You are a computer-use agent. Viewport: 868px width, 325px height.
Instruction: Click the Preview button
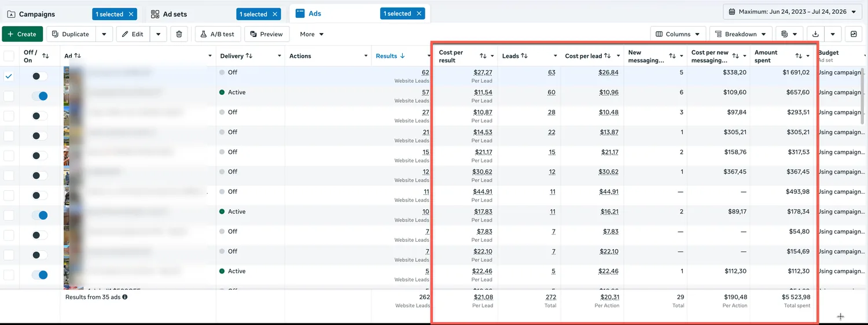coord(267,34)
